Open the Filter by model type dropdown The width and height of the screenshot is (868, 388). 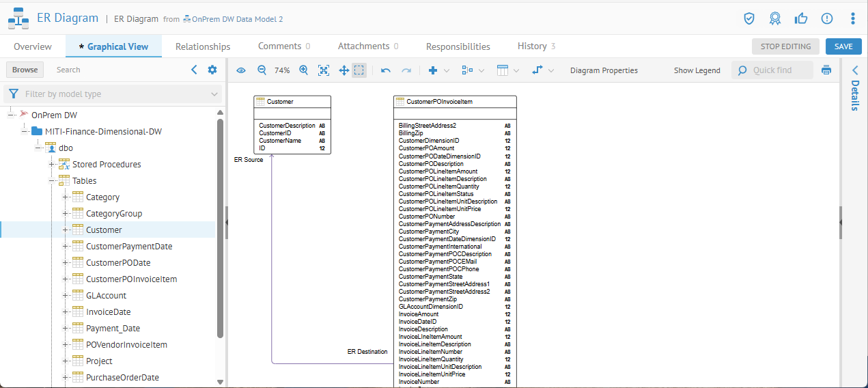coord(113,94)
